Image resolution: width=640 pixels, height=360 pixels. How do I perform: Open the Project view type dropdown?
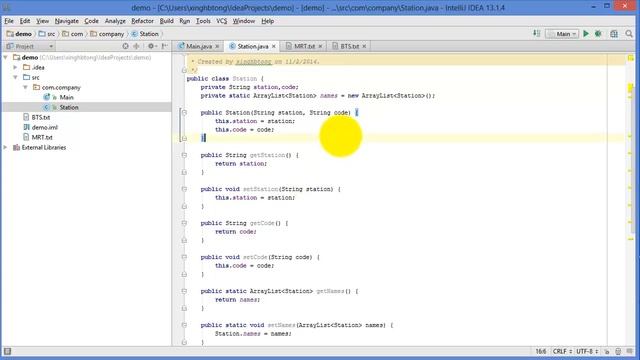[x=31, y=46]
